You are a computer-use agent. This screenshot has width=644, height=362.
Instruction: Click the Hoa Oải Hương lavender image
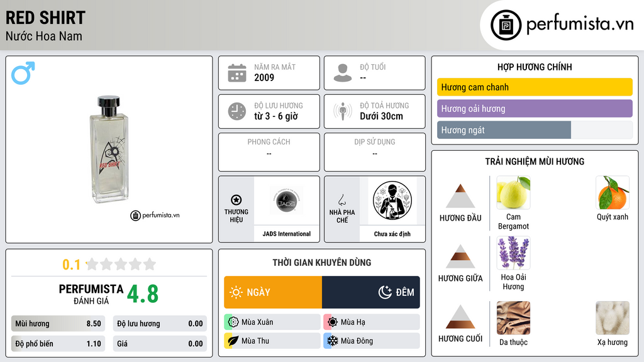coord(513,253)
